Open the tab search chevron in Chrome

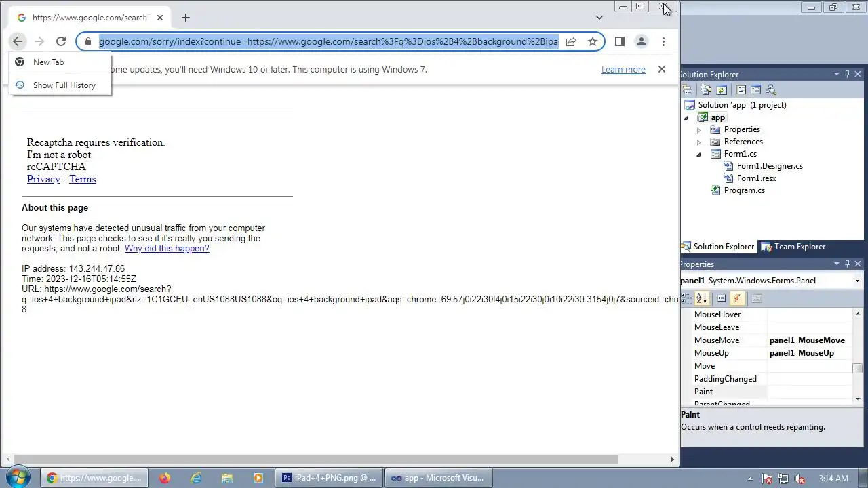[599, 18]
